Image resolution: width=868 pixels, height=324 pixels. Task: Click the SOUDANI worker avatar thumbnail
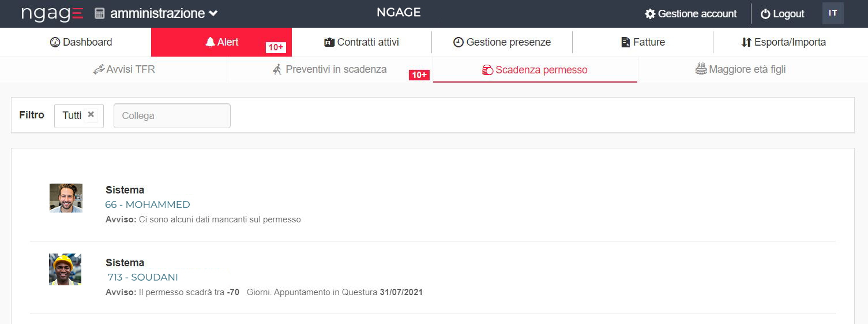click(x=65, y=270)
